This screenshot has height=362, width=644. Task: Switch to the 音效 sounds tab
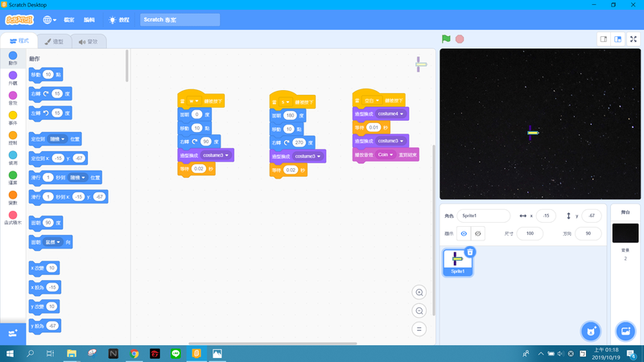pyautogui.click(x=89, y=42)
